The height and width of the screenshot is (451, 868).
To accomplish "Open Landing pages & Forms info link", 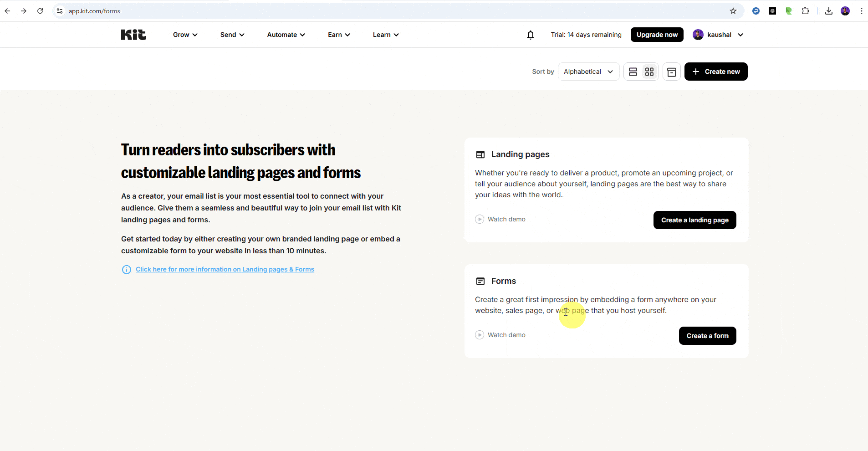I will pos(225,269).
